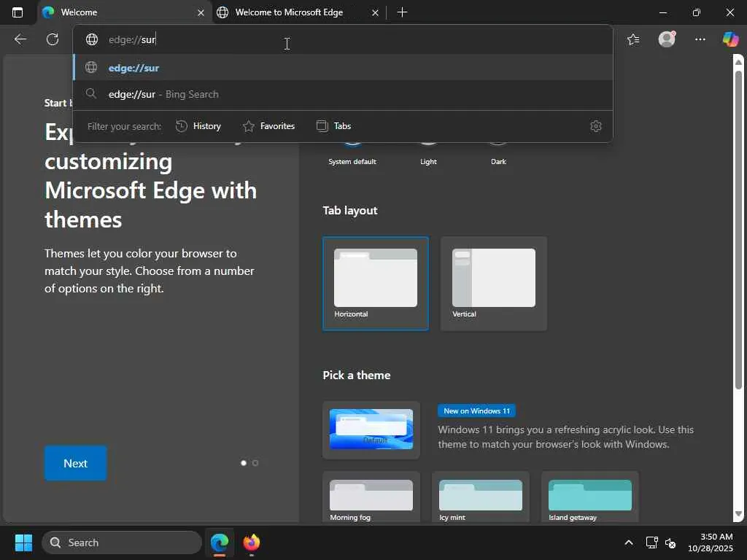
Task: Open Settings and more ellipsis menu
Action: [x=700, y=39]
